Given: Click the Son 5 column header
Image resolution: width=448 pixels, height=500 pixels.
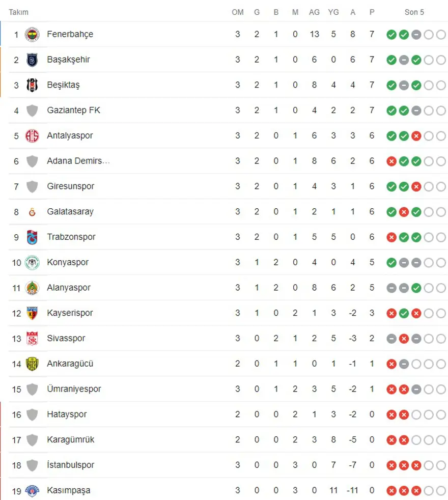Looking at the screenshot, I should click(x=414, y=12).
